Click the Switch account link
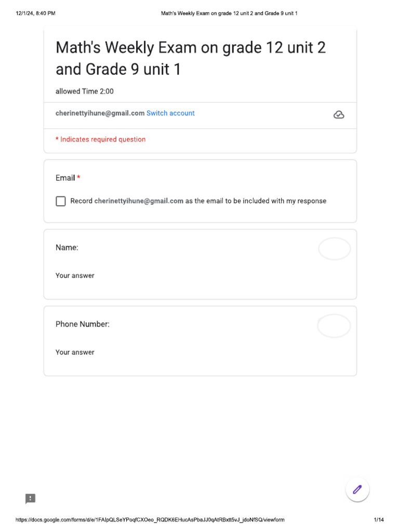Viewport: 399px width, 532px height. point(170,113)
